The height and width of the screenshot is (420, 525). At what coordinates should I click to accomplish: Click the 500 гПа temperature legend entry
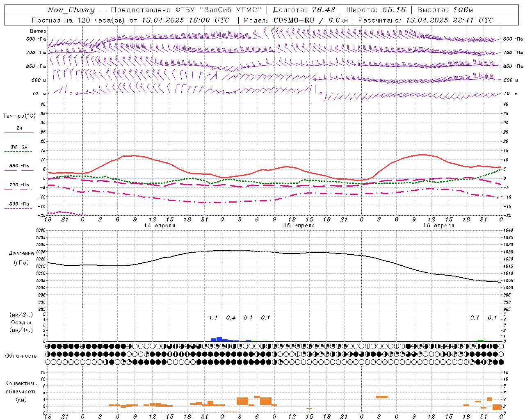[x=19, y=204]
